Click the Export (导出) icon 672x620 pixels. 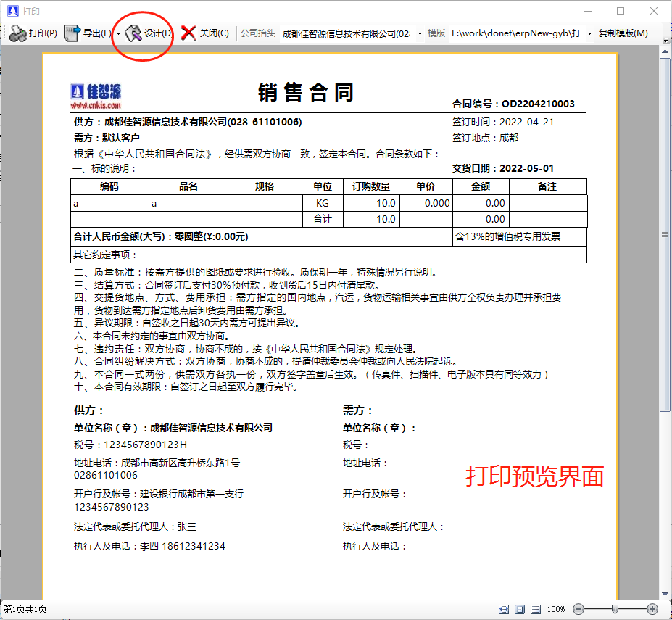point(71,33)
